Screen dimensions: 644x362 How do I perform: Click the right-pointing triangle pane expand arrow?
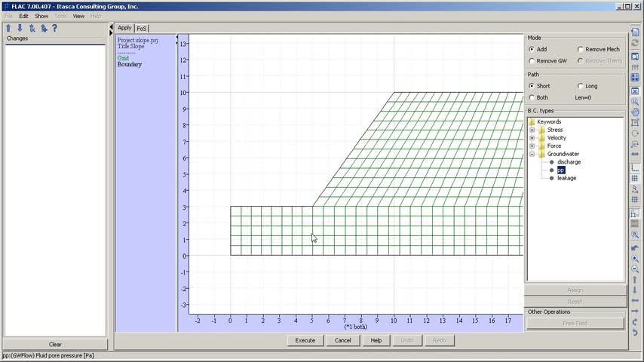pos(111,33)
